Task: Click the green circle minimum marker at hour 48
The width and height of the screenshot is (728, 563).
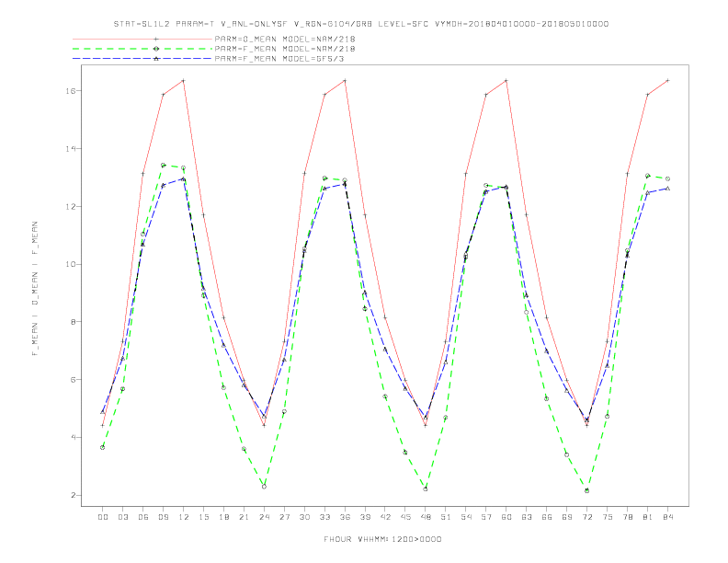Action: [426, 489]
